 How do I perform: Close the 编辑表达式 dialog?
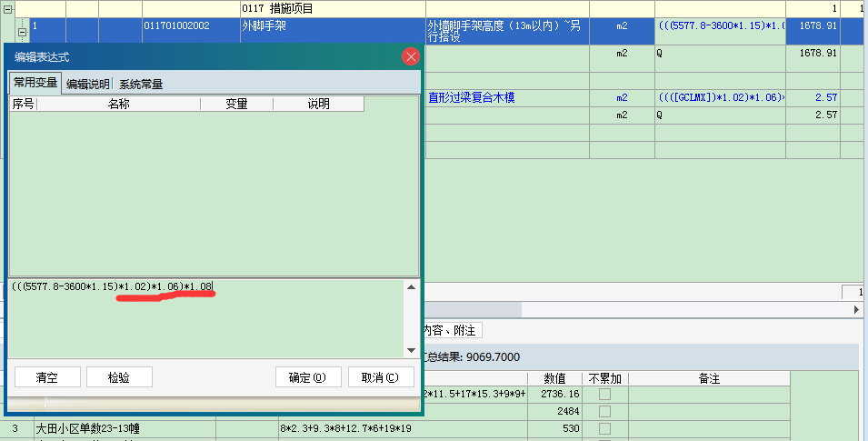click(x=410, y=56)
